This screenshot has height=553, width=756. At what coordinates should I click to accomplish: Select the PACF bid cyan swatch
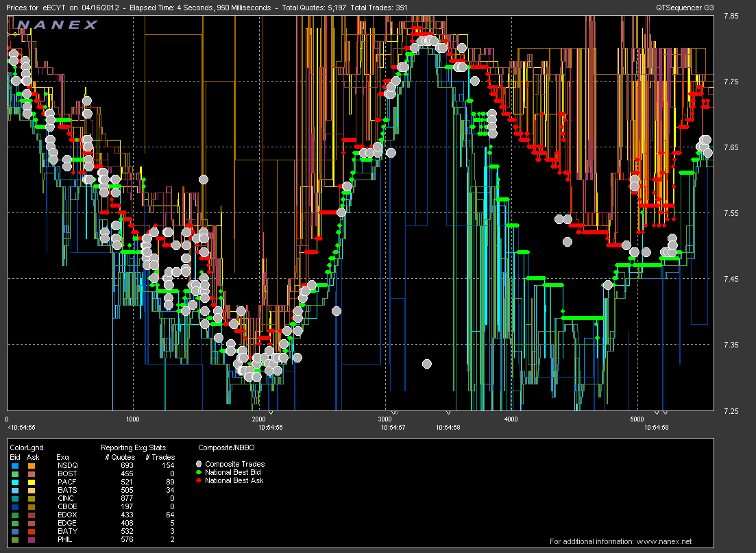click(x=15, y=482)
